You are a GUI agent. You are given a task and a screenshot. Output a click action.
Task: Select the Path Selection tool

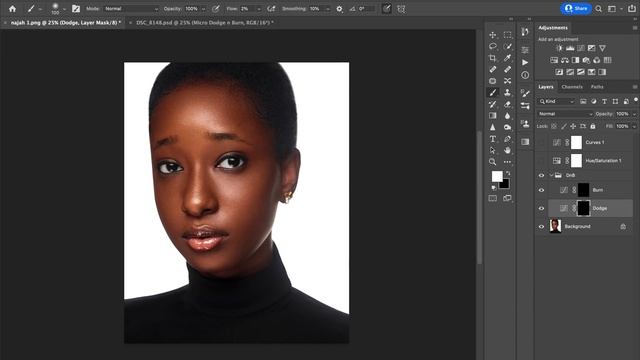click(x=493, y=151)
